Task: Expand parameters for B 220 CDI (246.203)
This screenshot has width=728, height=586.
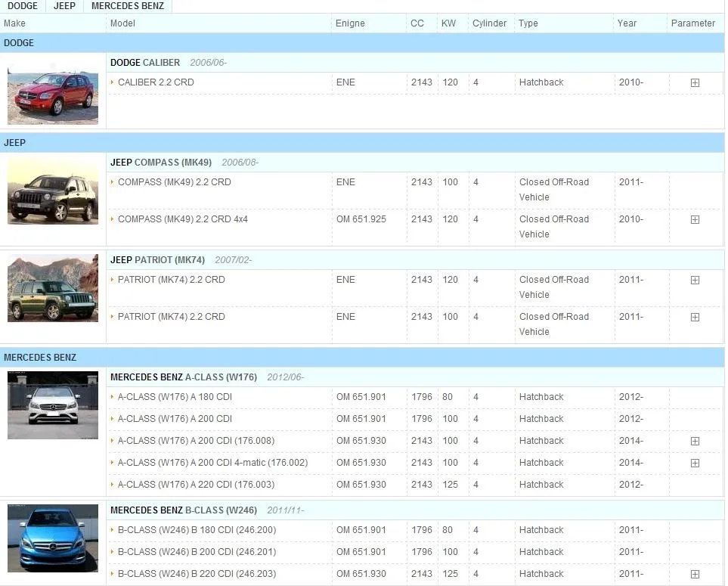Action: coord(695,575)
